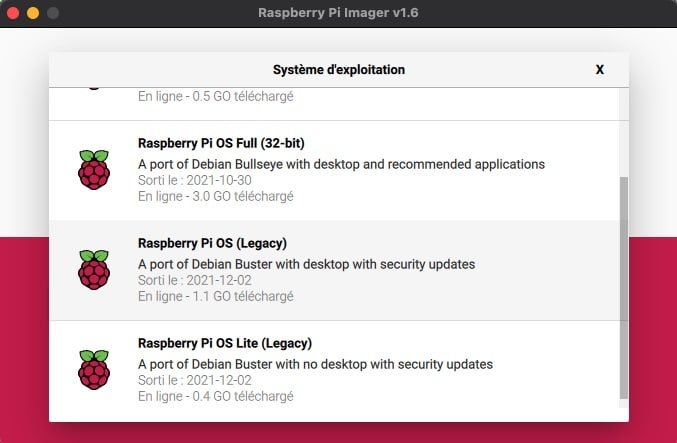Click the 3.0 GO téléchargé size line
The image size is (677, 443).
click(x=215, y=196)
